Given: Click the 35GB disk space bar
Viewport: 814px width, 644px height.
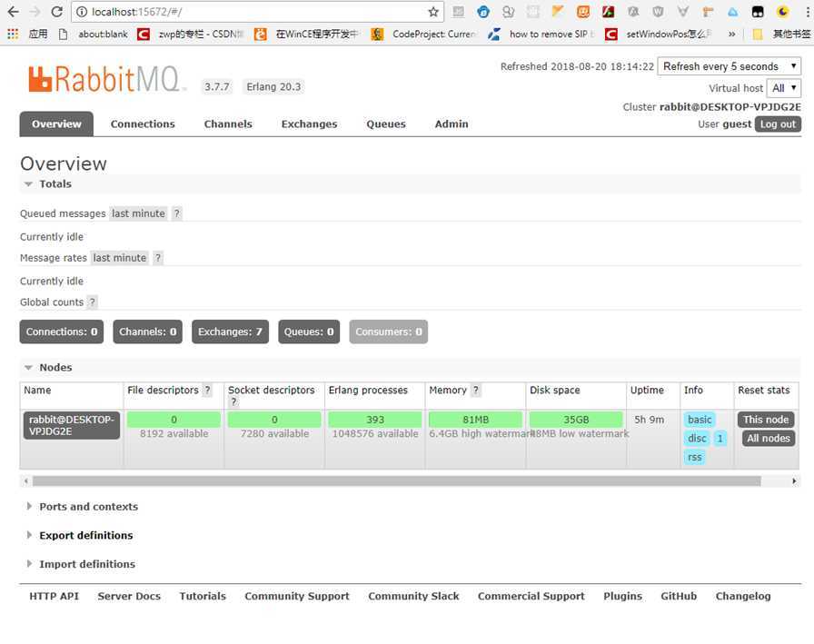Looking at the screenshot, I should coord(576,420).
